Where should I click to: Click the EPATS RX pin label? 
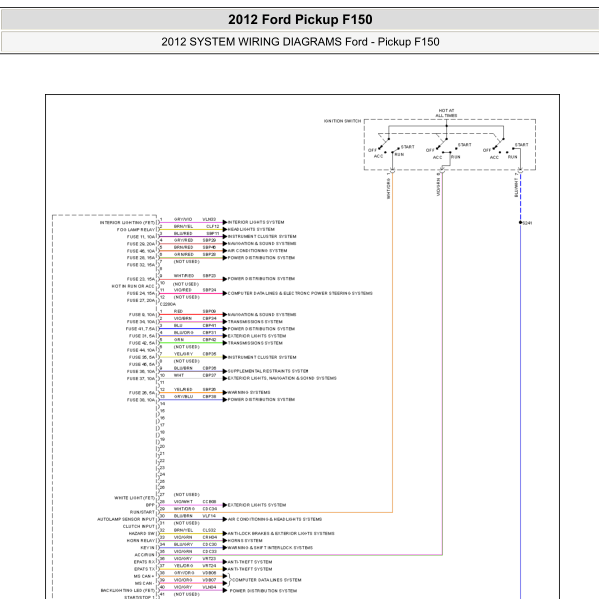[x=144, y=562]
